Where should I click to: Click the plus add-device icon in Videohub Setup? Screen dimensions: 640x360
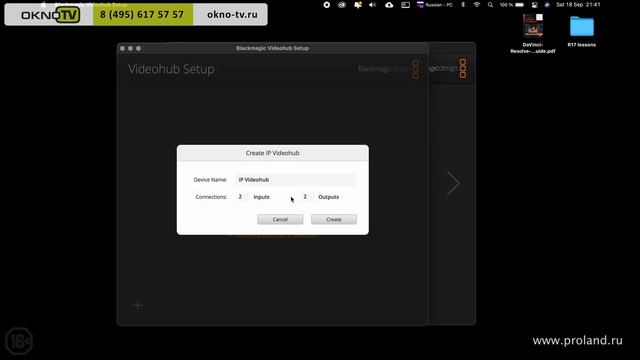click(138, 305)
